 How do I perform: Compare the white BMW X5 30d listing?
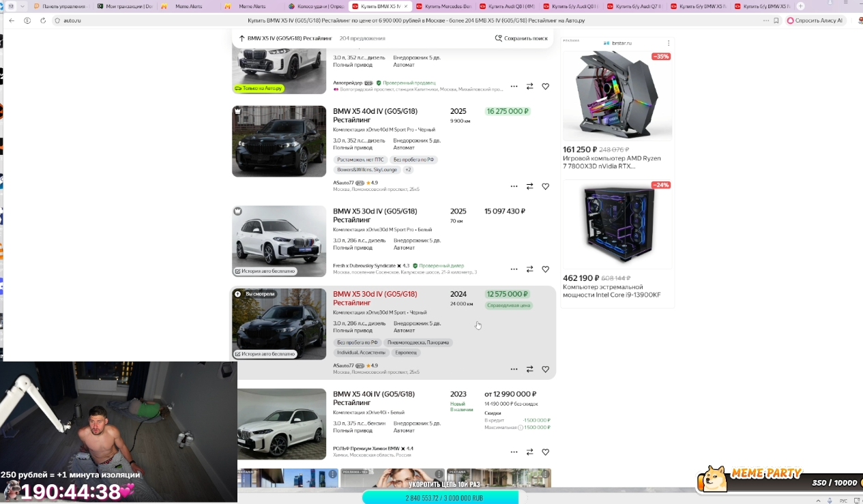(529, 269)
